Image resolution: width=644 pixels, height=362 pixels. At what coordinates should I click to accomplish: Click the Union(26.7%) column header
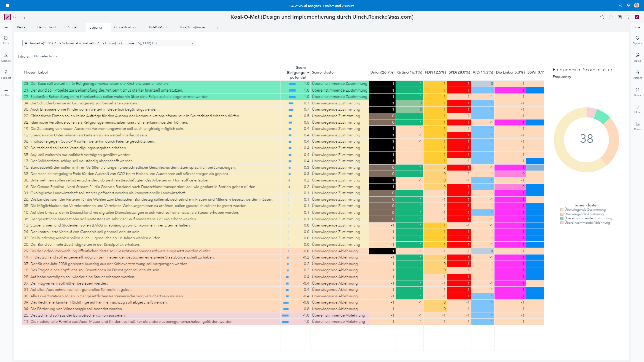click(x=382, y=72)
